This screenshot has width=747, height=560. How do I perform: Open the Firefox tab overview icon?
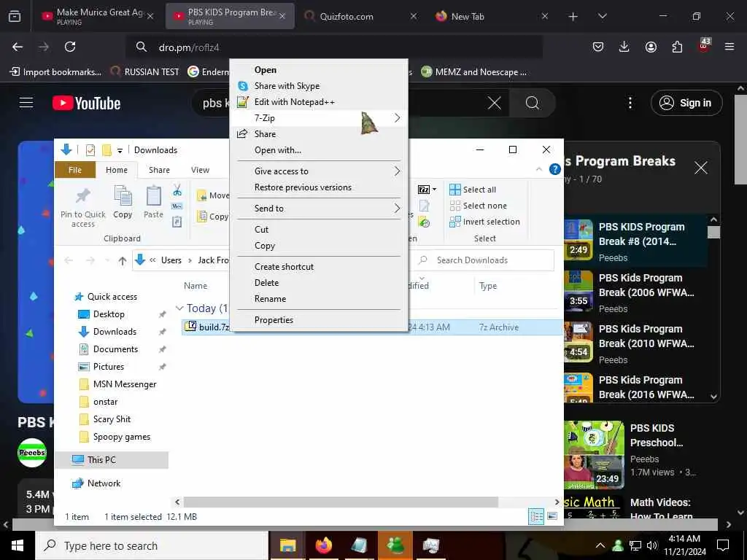click(15, 16)
